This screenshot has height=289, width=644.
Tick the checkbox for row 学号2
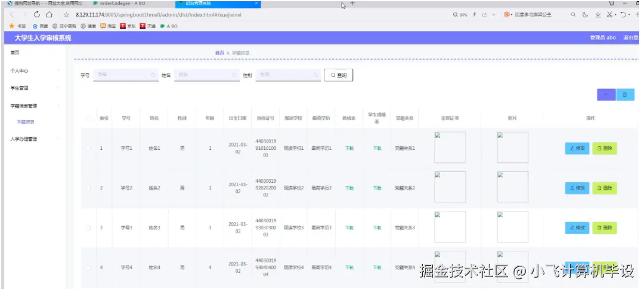(x=88, y=188)
